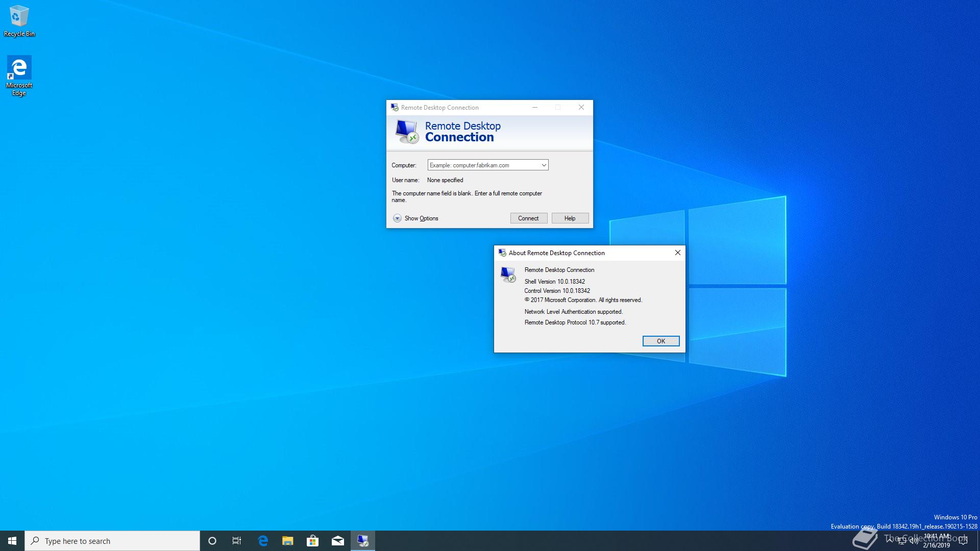Open the Action Center notification icon
980x551 pixels.
[x=963, y=541]
